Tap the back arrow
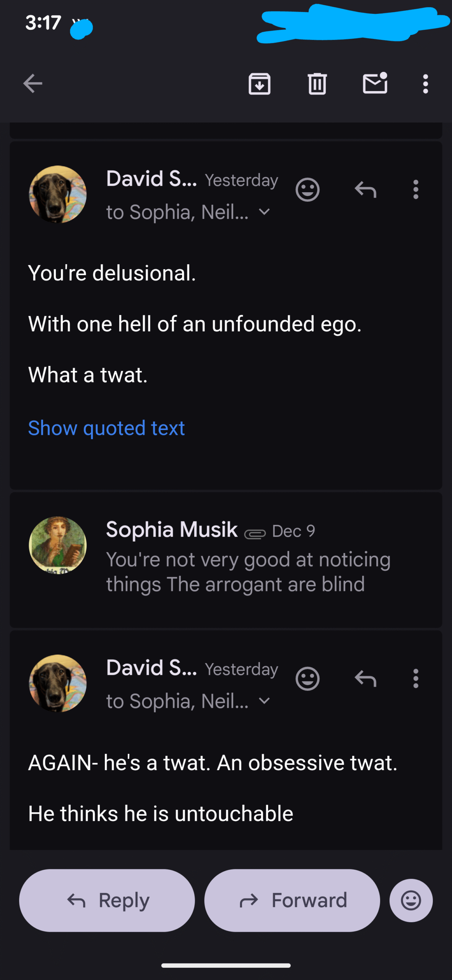The height and width of the screenshot is (980, 452). pyautogui.click(x=33, y=83)
